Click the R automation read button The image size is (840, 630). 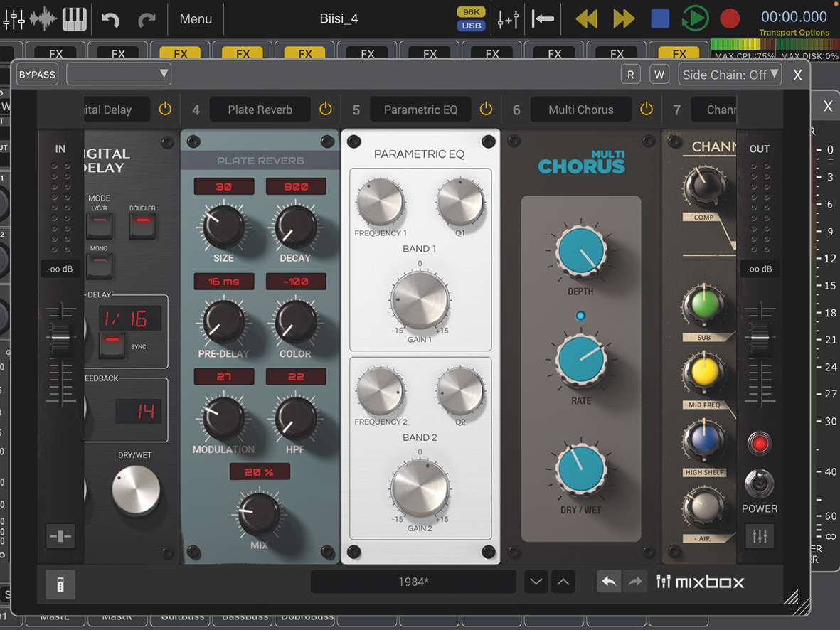(631, 75)
